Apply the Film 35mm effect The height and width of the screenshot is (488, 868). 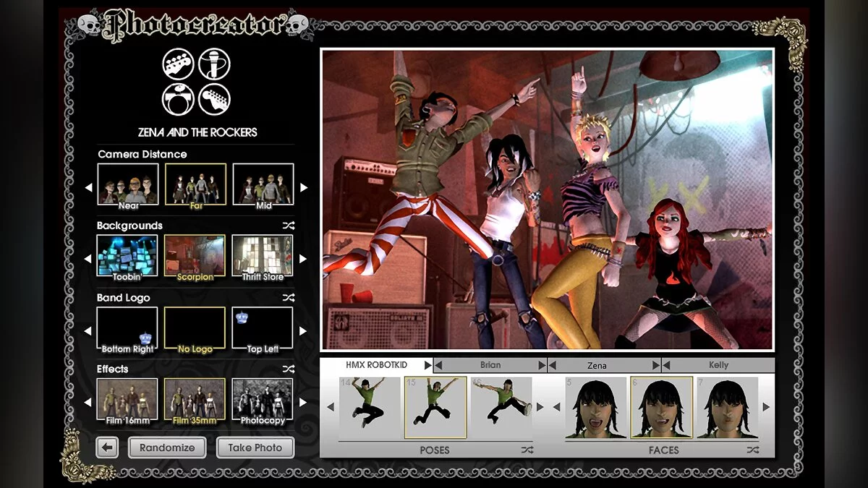point(195,400)
